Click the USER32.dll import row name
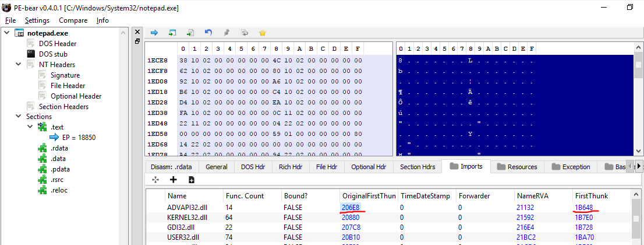This screenshot has height=245, width=644. (x=183, y=237)
